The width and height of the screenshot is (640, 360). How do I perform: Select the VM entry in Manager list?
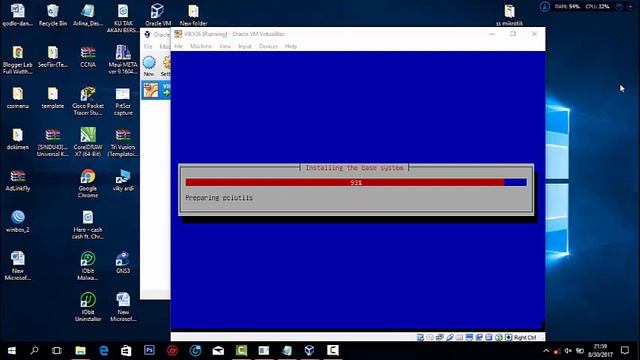click(156, 90)
